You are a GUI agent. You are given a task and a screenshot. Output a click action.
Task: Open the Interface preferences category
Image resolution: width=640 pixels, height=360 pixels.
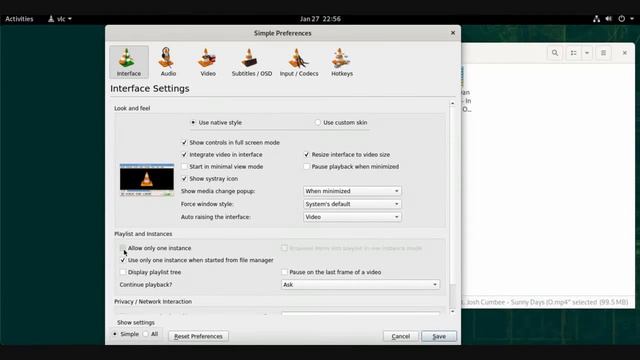coord(129,62)
